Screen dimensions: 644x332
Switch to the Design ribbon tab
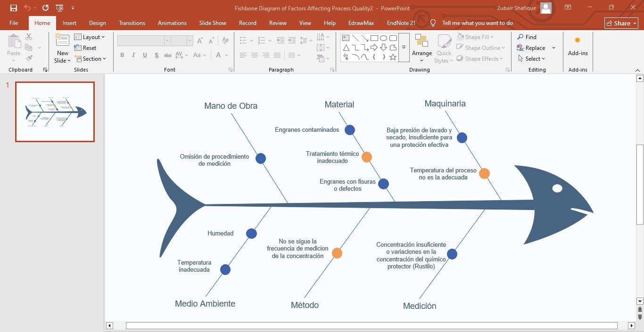98,23
